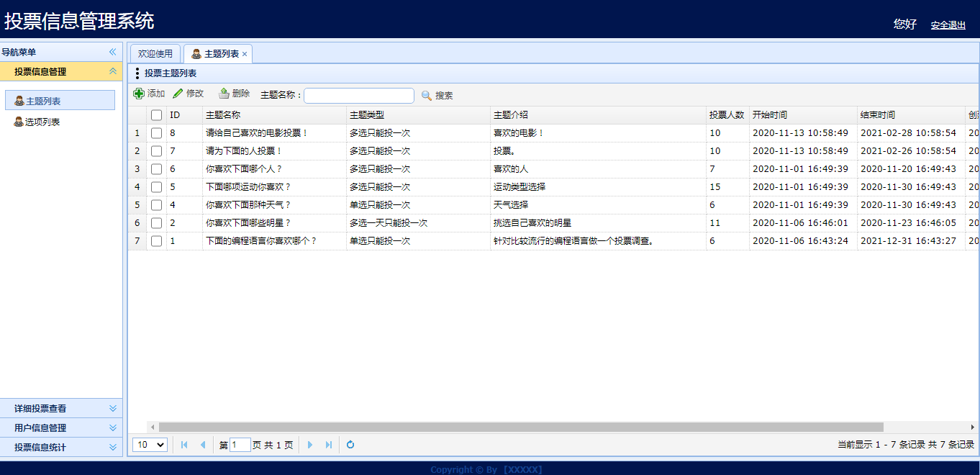Screen dimensions: 980x475
Task: Open the page size dropdown showing 10
Action: pyautogui.click(x=150, y=445)
